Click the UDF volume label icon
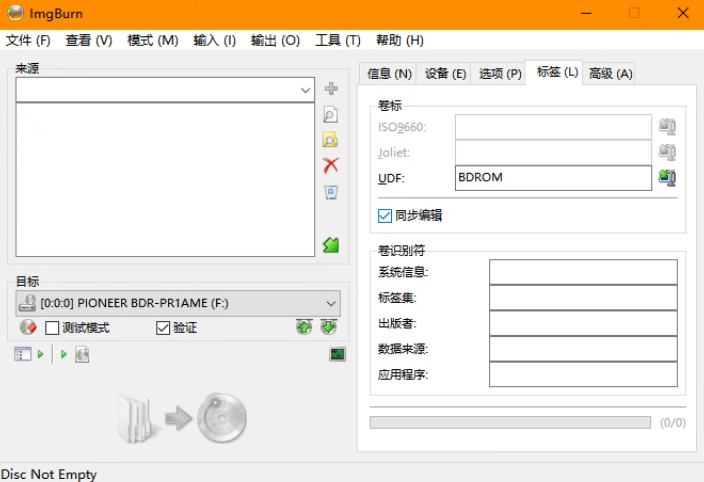Image resolution: width=704 pixels, height=482 pixels. tap(667, 178)
